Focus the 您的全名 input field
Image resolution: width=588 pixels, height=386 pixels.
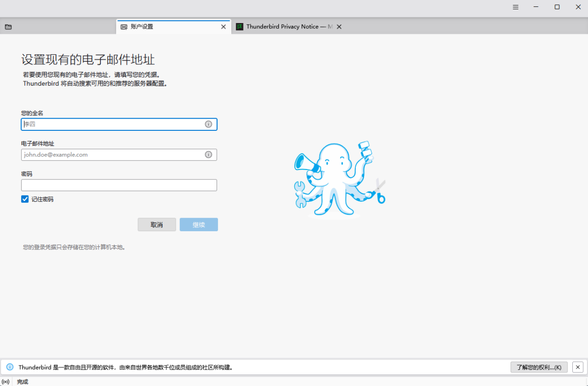113,124
